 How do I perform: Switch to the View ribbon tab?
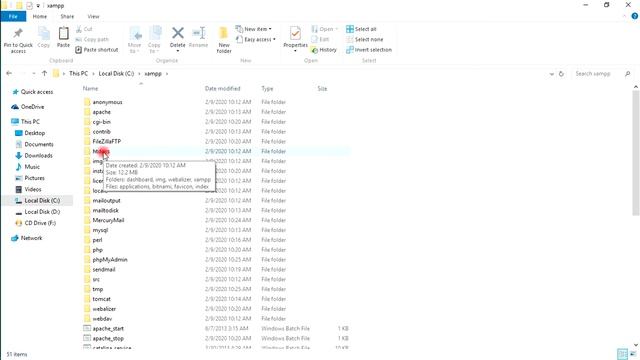(x=93, y=16)
